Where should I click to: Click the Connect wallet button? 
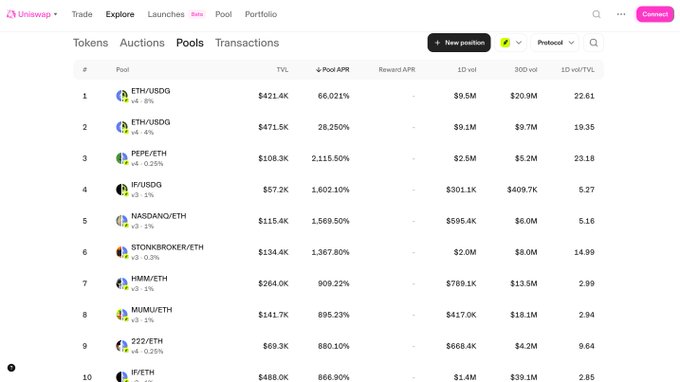click(x=655, y=14)
